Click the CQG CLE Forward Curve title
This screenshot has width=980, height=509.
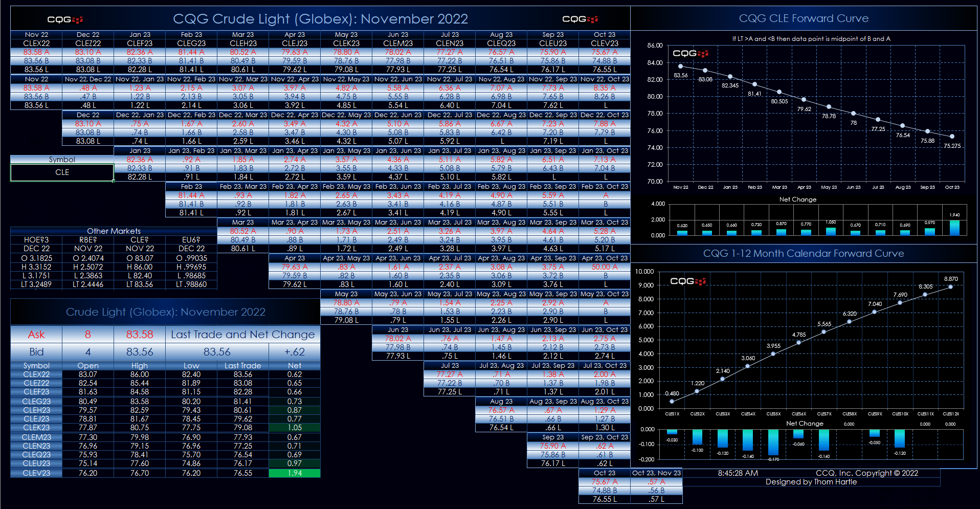coord(804,18)
